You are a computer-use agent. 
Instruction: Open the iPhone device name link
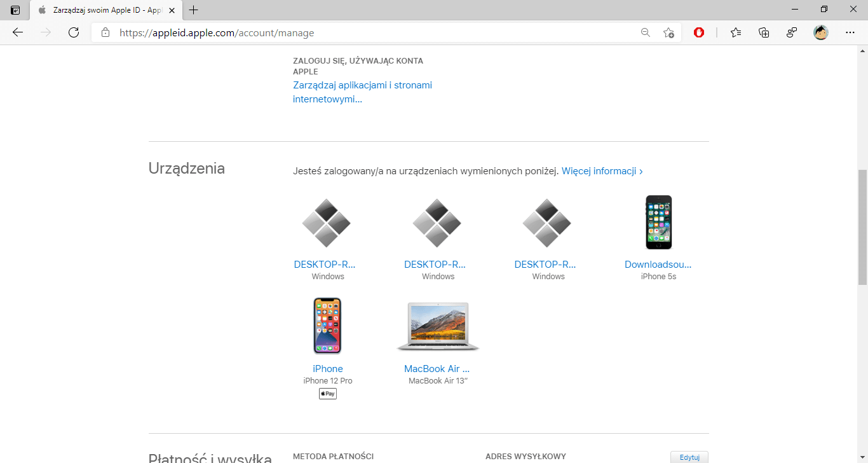pyautogui.click(x=328, y=369)
